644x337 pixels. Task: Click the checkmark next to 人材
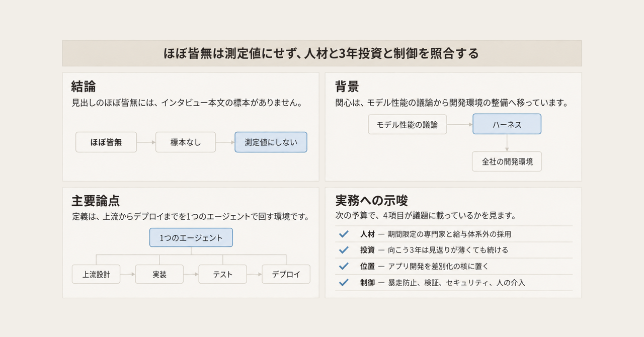pos(344,234)
